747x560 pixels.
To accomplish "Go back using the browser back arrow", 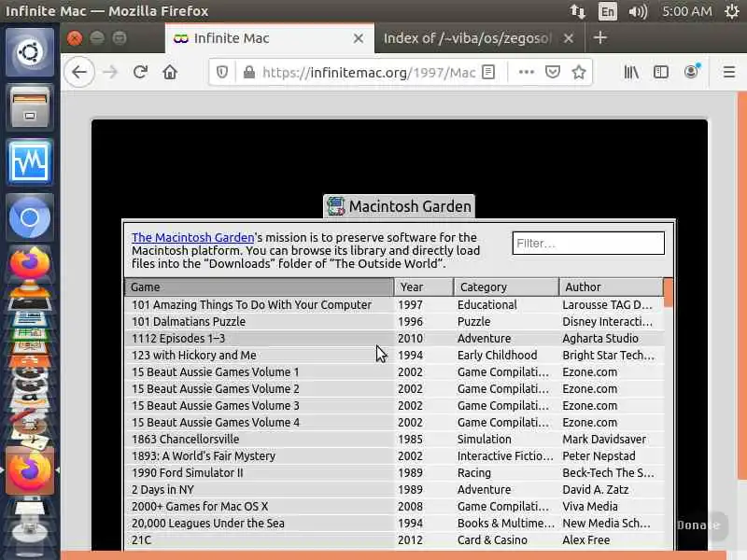I will [x=79, y=73].
